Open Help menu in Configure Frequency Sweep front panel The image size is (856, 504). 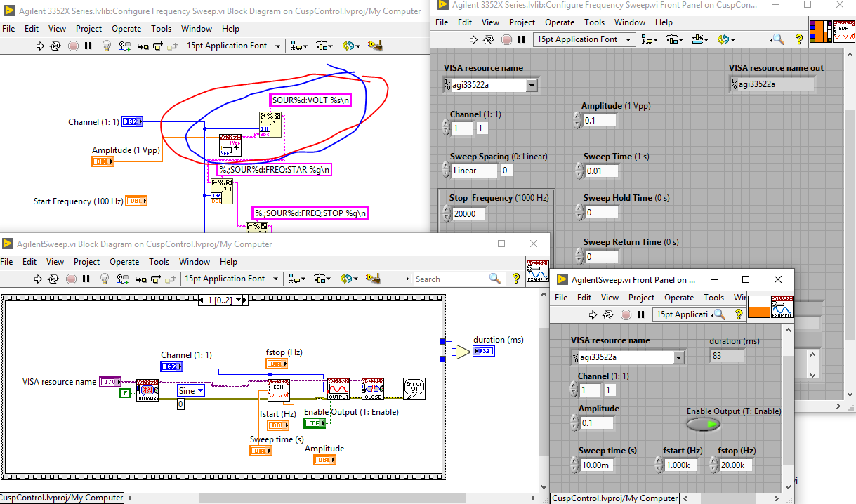point(664,22)
